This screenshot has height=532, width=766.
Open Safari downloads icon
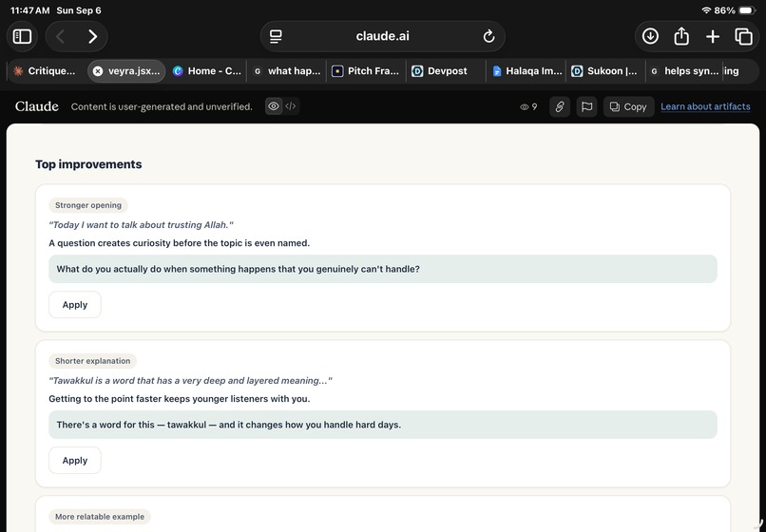(650, 37)
